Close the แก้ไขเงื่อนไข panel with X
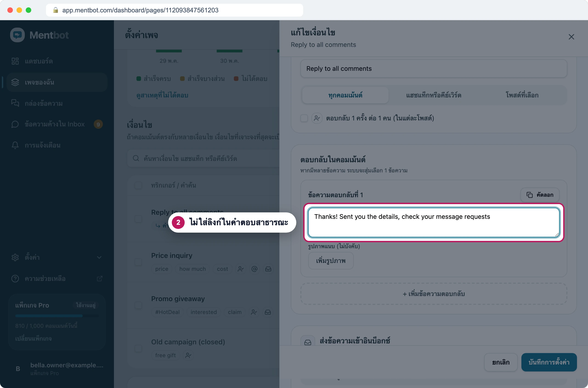Image resolution: width=588 pixels, height=388 pixels. 571,37
